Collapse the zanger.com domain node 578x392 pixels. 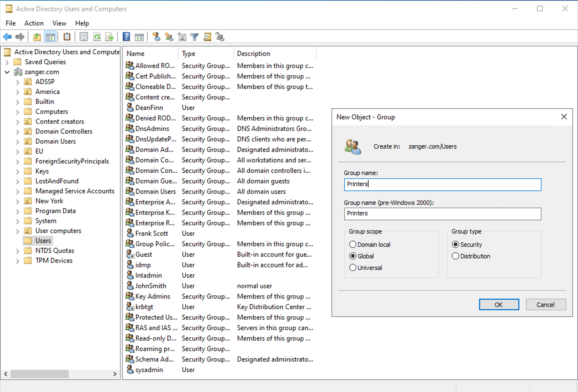pyautogui.click(x=7, y=72)
